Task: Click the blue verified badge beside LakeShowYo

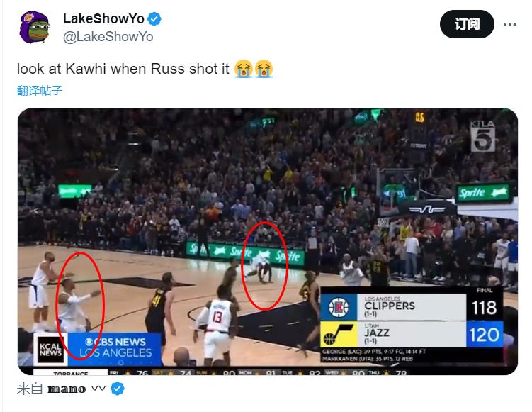Action: point(154,19)
